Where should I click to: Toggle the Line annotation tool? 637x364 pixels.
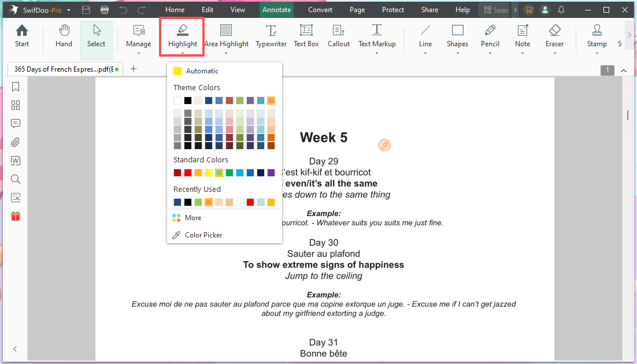click(425, 36)
